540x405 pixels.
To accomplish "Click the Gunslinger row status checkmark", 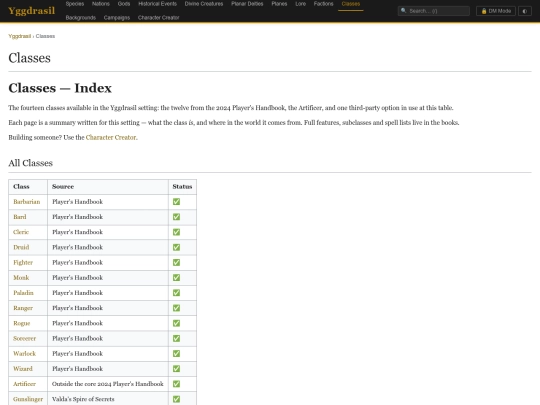I will point(176,399).
